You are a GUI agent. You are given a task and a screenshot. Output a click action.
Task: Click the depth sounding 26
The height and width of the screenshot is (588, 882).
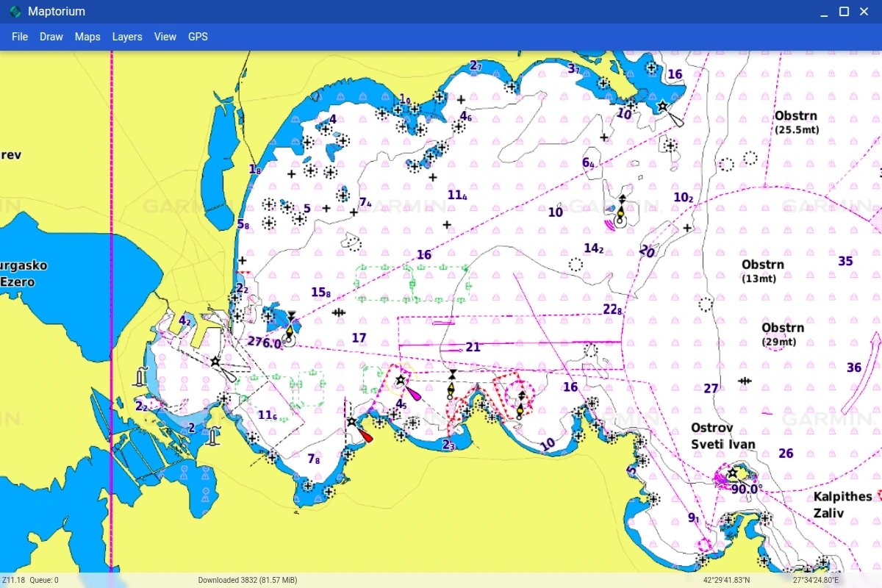(x=786, y=453)
